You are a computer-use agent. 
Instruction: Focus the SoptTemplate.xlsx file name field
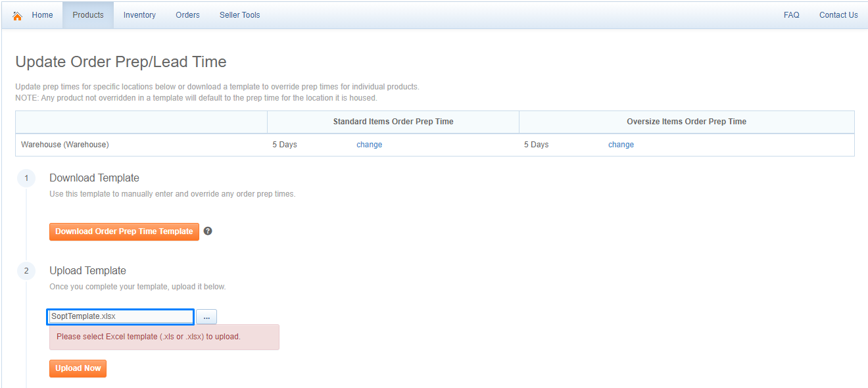pyautogui.click(x=121, y=316)
